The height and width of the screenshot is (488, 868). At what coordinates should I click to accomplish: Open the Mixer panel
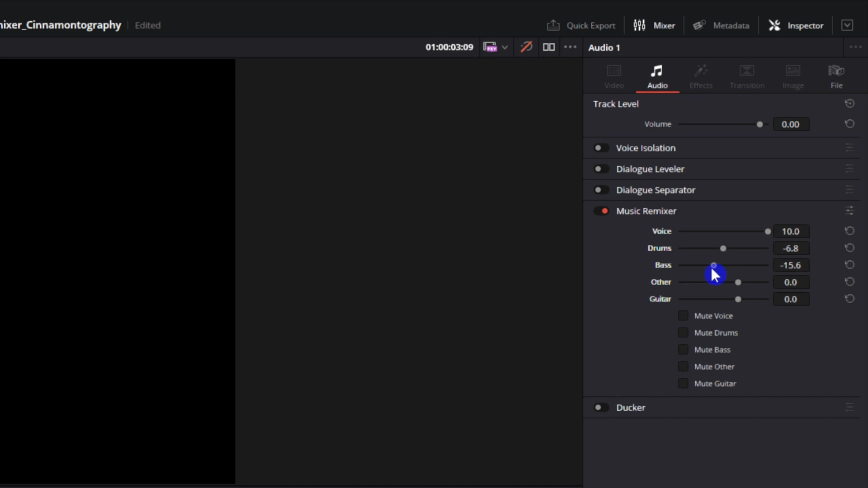point(654,25)
